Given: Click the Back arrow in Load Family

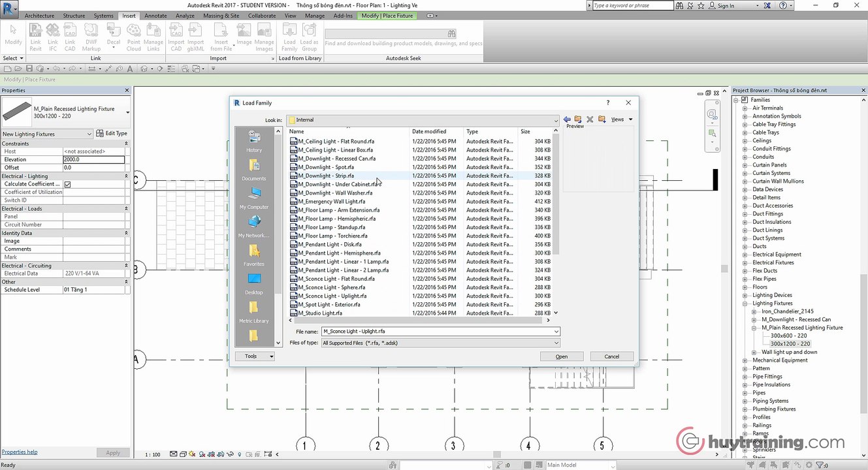Looking at the screenshot, I should tap(567, 119).
